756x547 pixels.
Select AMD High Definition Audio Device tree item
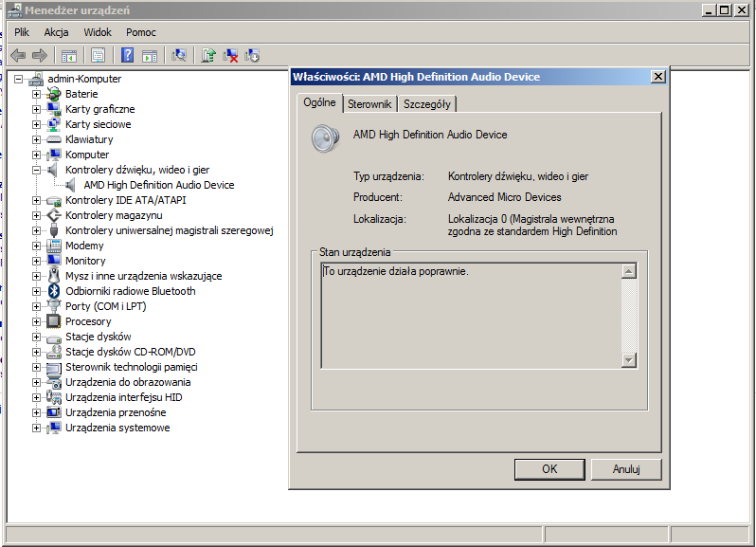(x=159, y=185)
